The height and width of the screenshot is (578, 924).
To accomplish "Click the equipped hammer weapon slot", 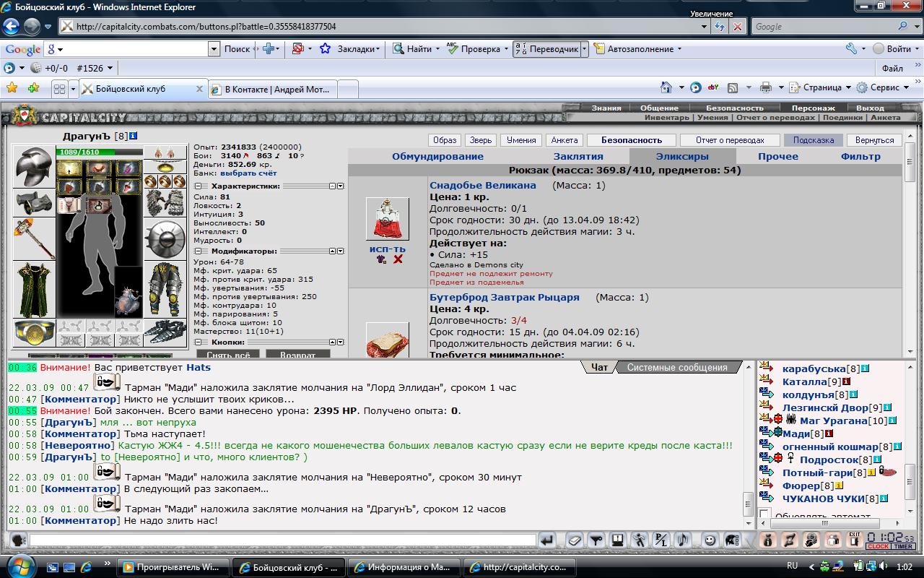I will point(34,238).
